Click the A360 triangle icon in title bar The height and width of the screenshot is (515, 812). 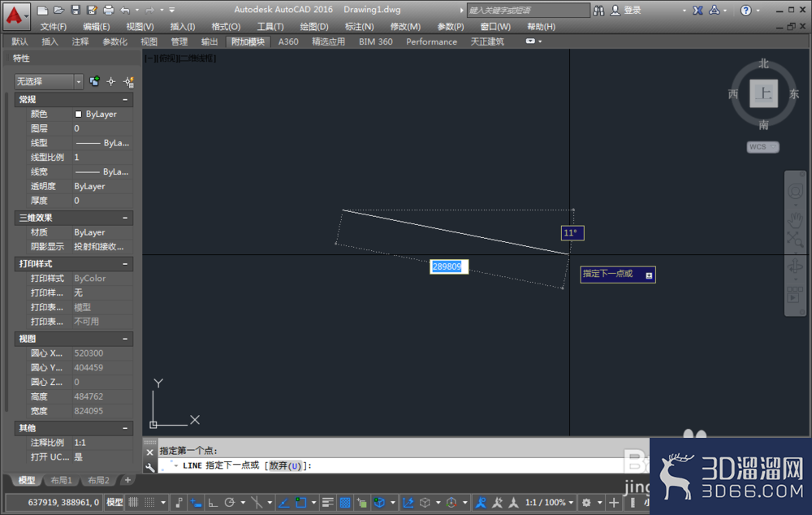click(x=714, y=10)
